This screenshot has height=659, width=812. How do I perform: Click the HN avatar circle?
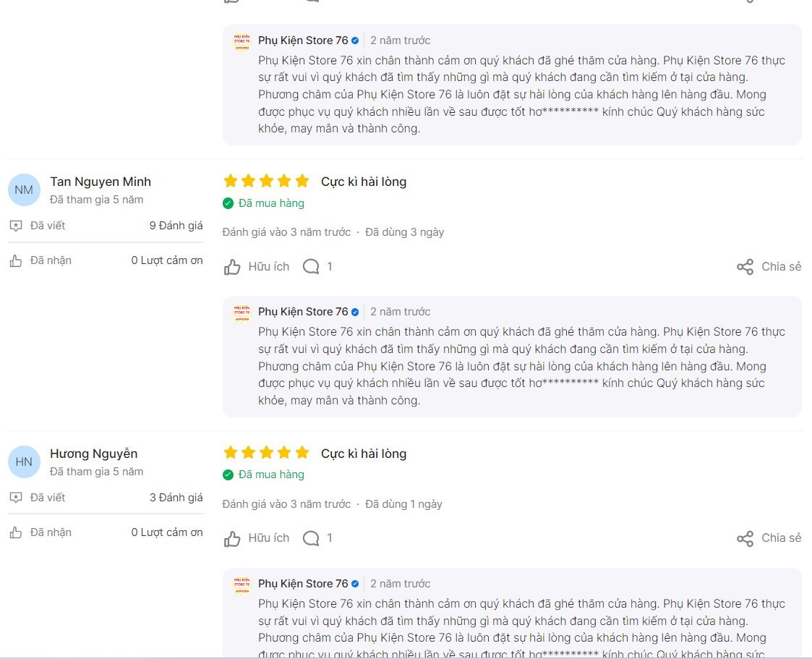tap(24, 462)
